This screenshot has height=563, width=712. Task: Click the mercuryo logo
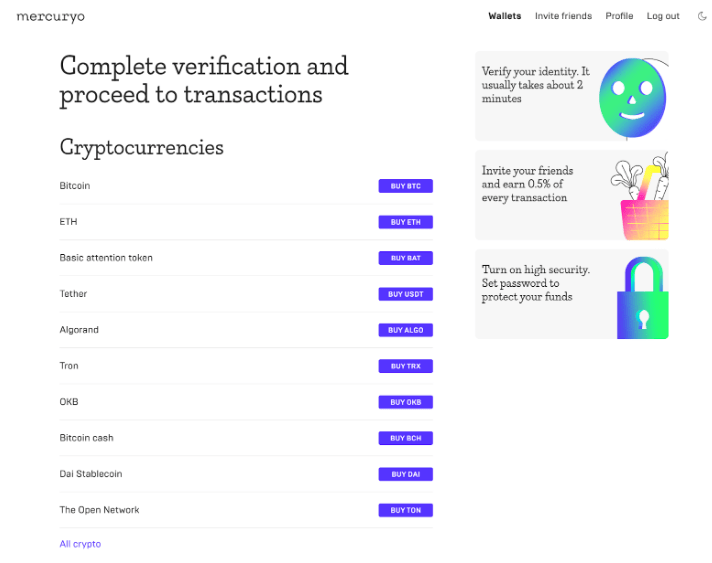[x=50, y=17]
